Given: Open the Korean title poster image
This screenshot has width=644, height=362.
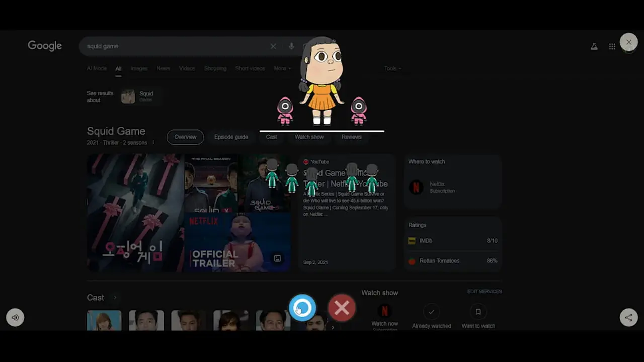Looking at the screenshot, I should click(135, 213).
